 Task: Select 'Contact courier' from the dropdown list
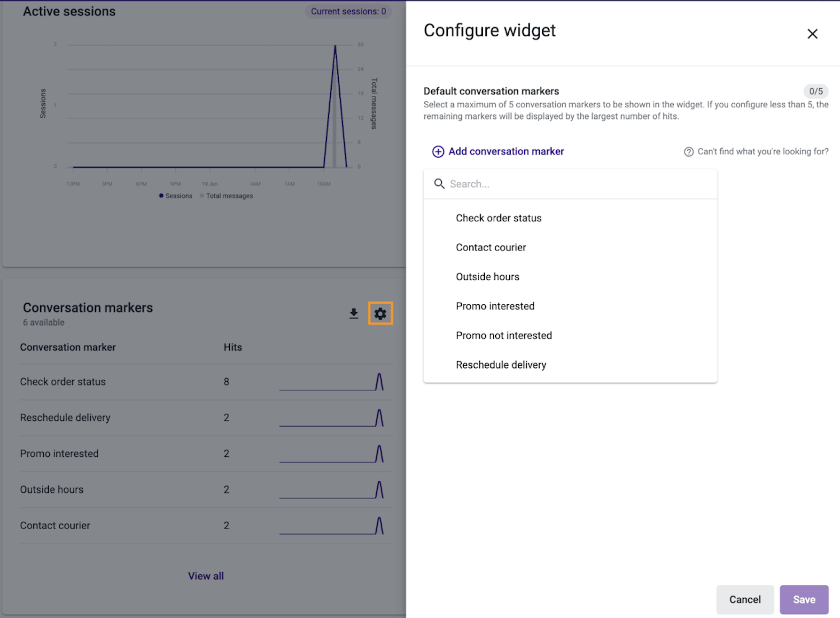[490, 247]
